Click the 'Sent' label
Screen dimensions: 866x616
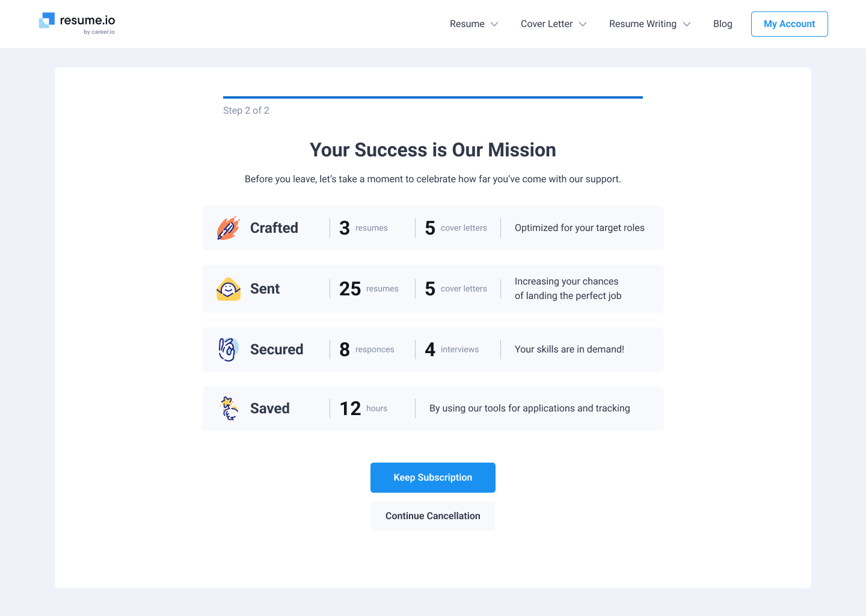(x=265, y=289)
